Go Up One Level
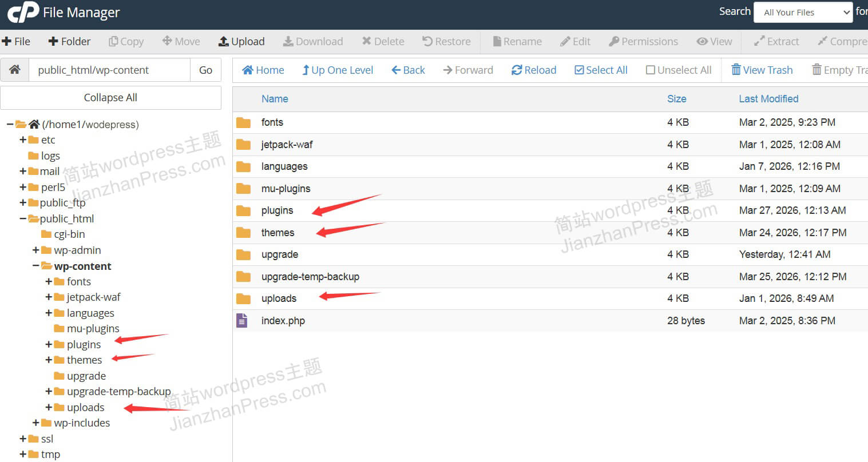Viewport: 868px width, 462px height. pyautogui.click(x=338, y=70)
